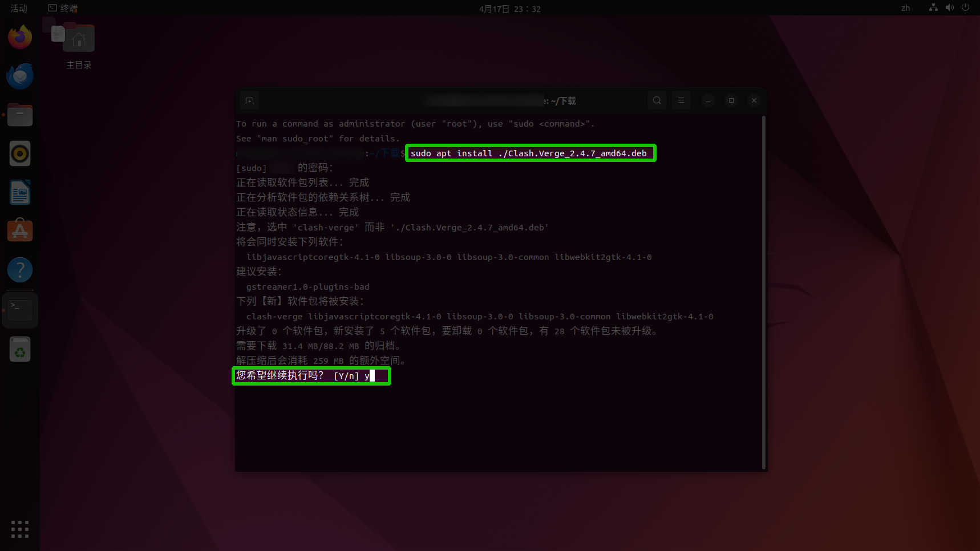Image resolution: width=980 pixels, height=551 pixels.
Task: Click the sudo apt install command text
Action: [529, 153]
